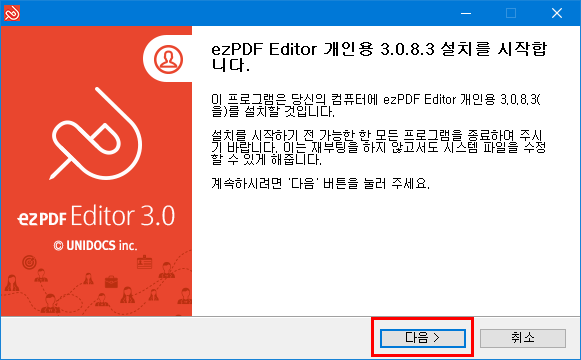The width and height of the screenshot is (581, 360).
Task: Click the '© UNIDOCS inc.' copyright text
Action: pos(95,246)
